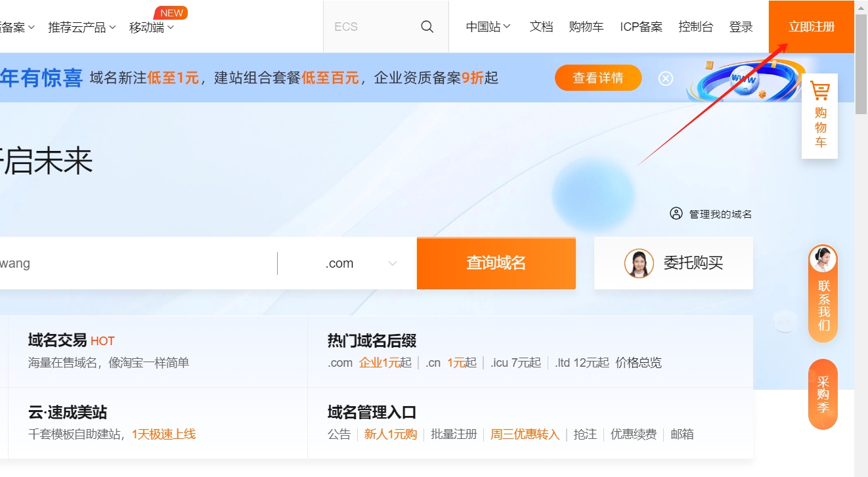Screen dimensions: 868x477
Task: Click 海量在售域名，像淘宝一样简单 text
Action: tap(108, 362)
